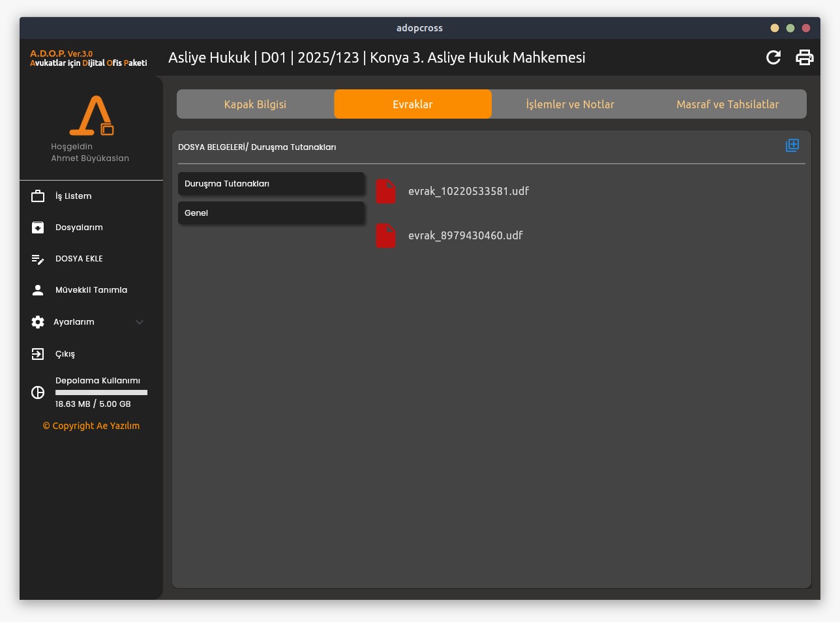The image size is (840, 622).
Task: Open the DOSYA EKLE menu item
Action: pyautogui.click(x=79, y=259)
